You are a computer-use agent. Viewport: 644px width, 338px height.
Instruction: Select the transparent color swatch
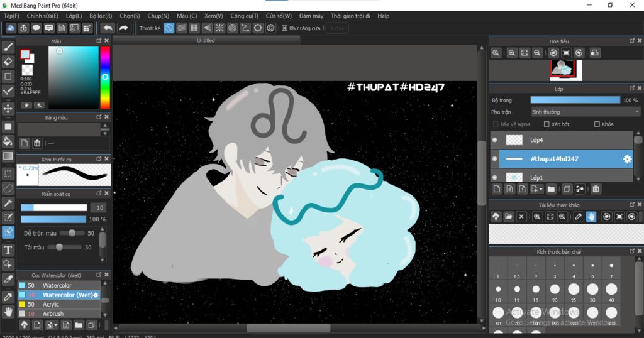click(28, 70)
